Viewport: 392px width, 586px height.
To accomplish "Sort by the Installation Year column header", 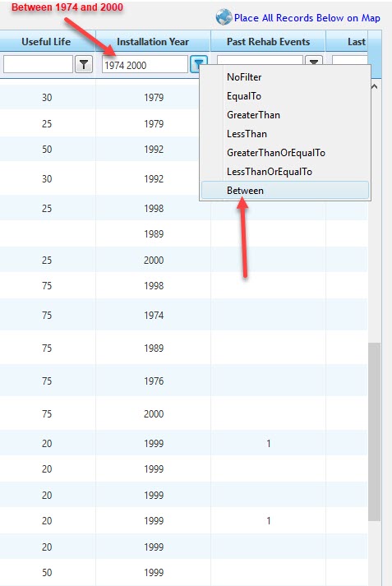I will coord(153,41).
